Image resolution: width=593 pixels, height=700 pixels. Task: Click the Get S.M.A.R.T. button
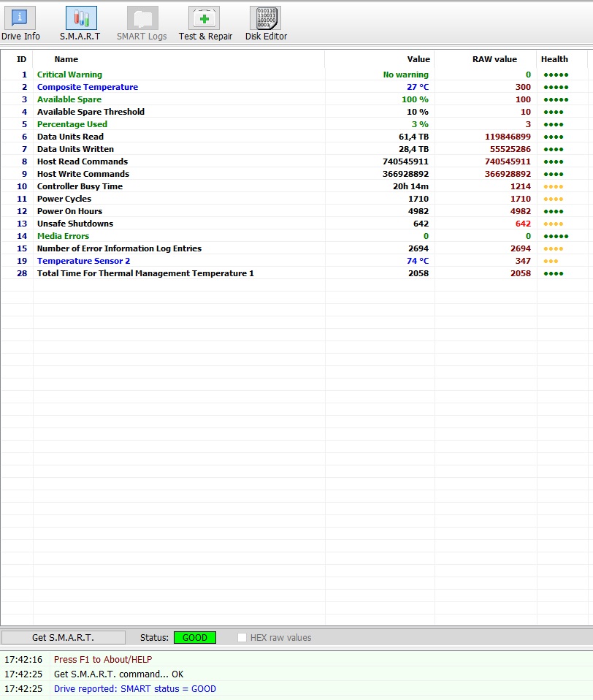pyautogui.click(x=63, y=637)
